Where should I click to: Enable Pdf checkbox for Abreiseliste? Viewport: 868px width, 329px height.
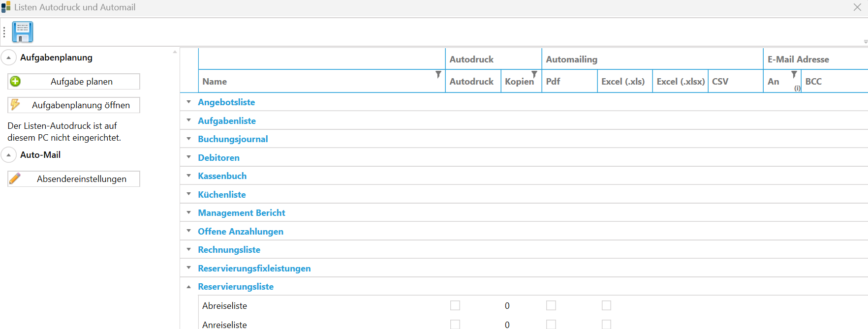[551, 305]
